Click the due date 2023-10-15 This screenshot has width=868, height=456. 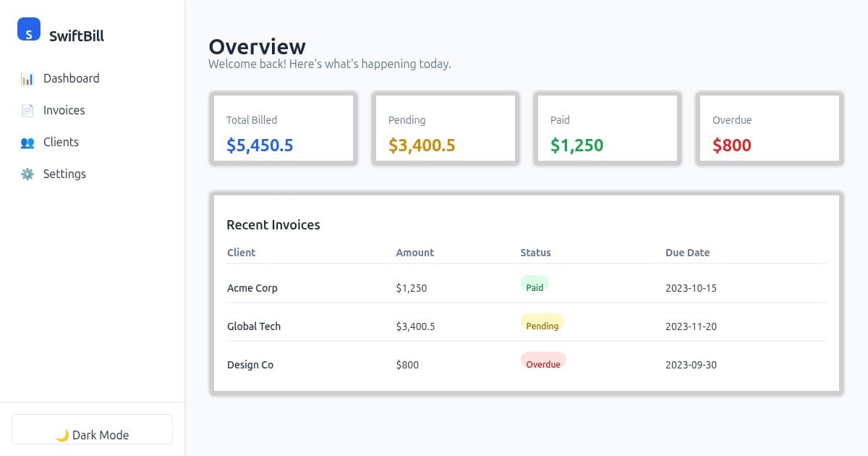coord(691,288)
